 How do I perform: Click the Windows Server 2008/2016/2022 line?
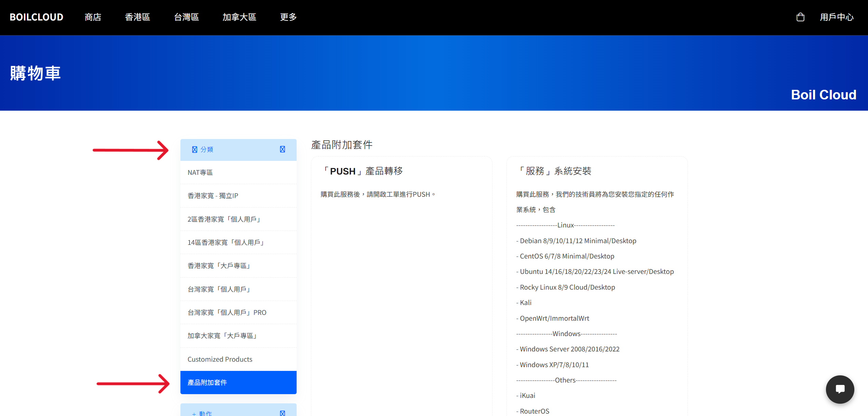(568, 349)
